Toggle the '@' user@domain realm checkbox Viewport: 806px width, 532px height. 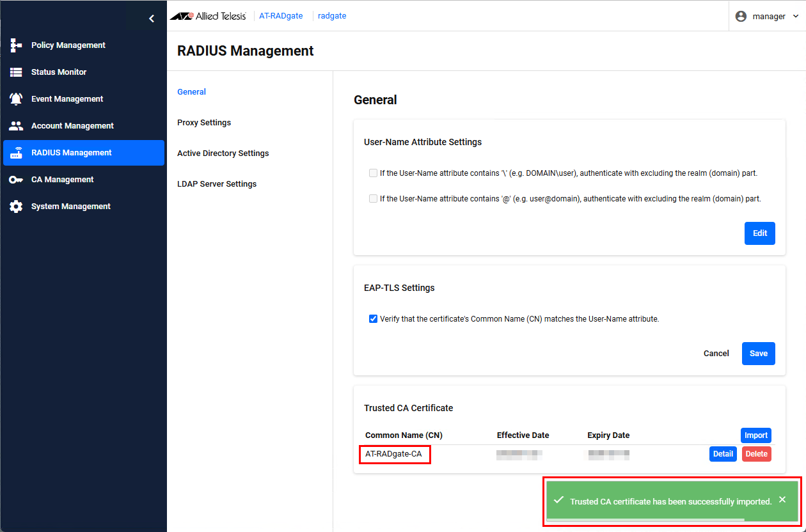tap(373, 199)
